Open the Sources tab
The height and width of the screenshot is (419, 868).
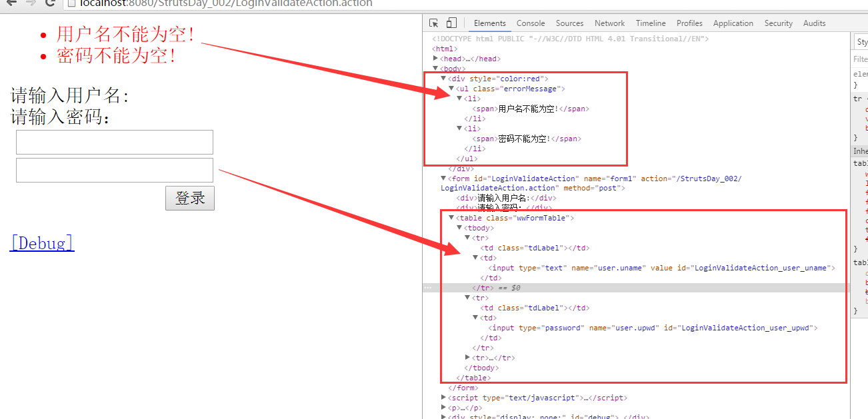pos(569,23)
